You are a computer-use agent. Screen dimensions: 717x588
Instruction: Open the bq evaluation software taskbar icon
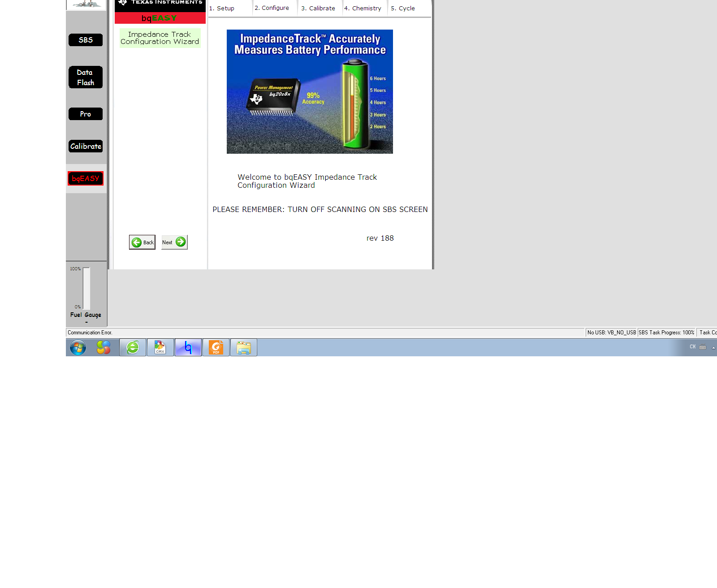point(188,347)
